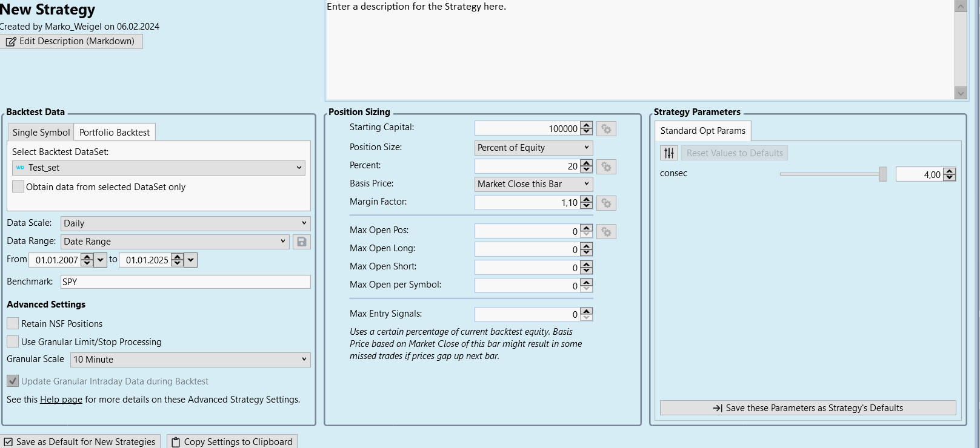
Task: Click the consec parameter slider handle
Action: coord(882,174)
